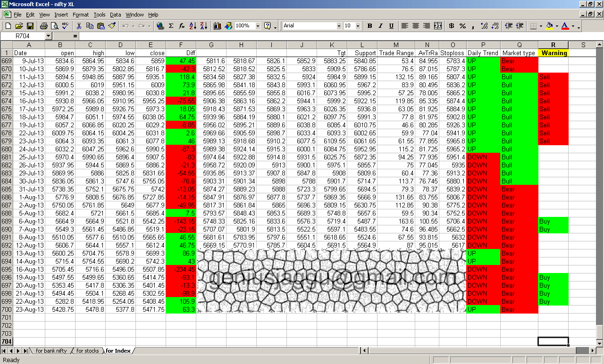This screenshot has width=604, height=364.
Task: Open the Data menu
Action: (x=116, y=15)
